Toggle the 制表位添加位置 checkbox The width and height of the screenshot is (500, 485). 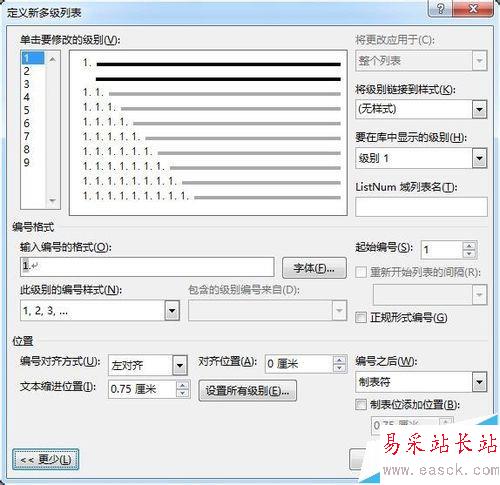361,405
